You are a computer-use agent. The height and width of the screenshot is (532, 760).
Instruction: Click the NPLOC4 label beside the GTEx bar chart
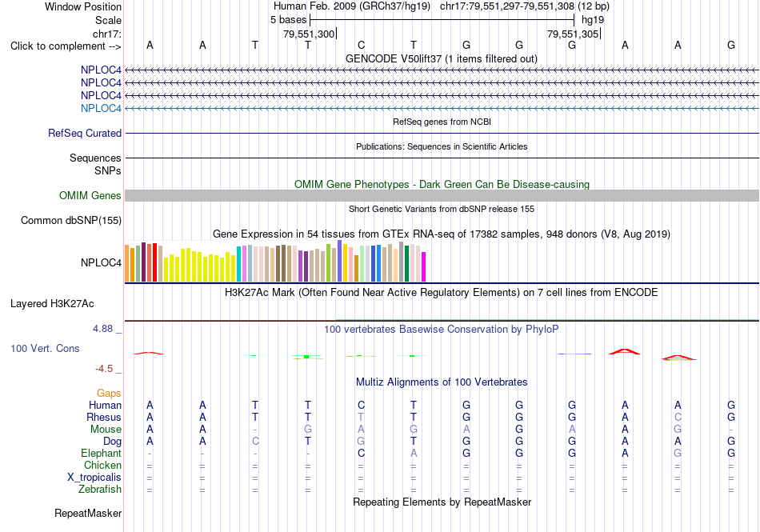[x=101, y=262]
